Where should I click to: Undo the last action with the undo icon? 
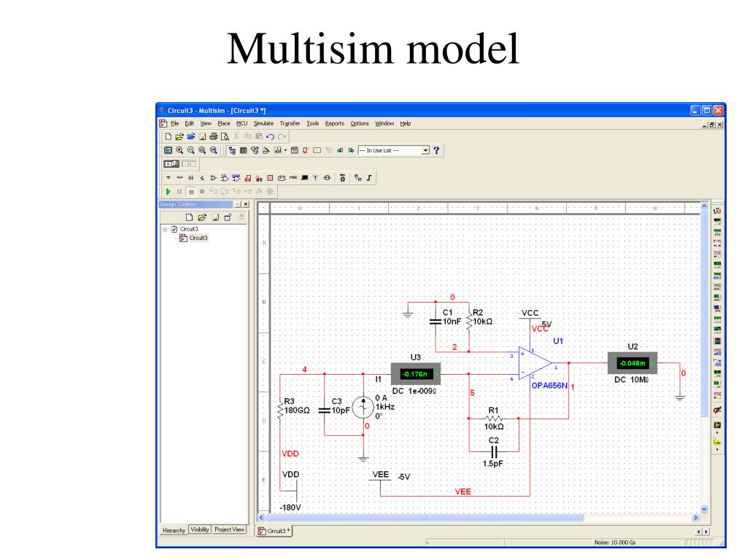[270, 136]
